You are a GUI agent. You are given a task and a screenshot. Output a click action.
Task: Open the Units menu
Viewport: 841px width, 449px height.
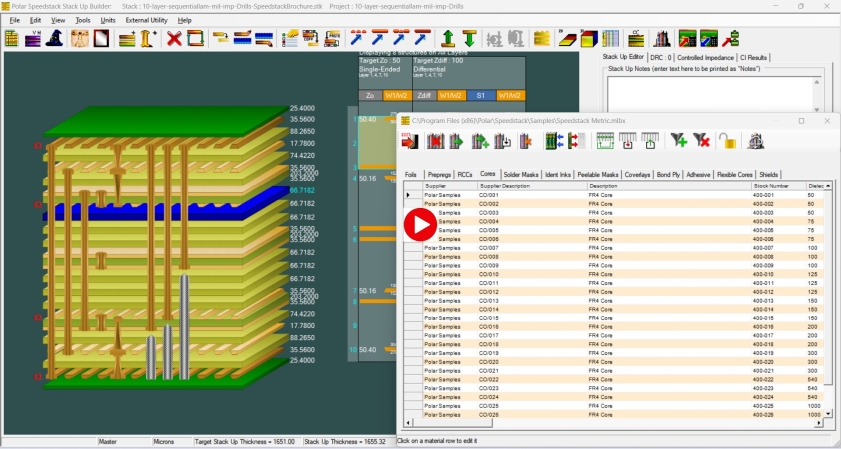point(108,20)
